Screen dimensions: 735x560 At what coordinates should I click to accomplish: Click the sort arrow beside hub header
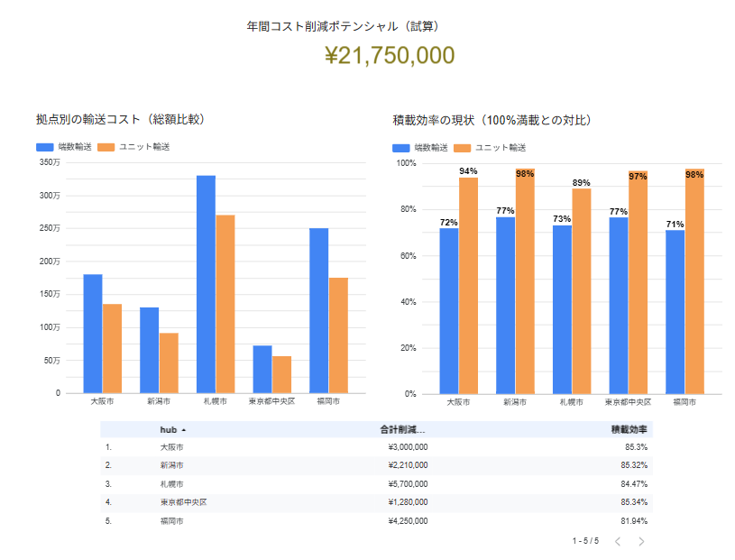[x=184, y=430]
